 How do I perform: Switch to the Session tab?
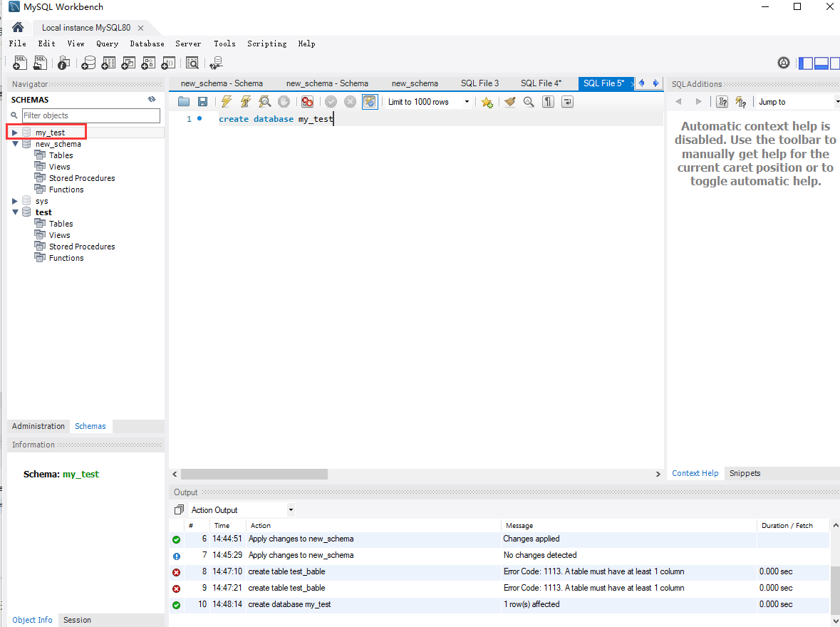pyautogui.click(x=77, y=620)
